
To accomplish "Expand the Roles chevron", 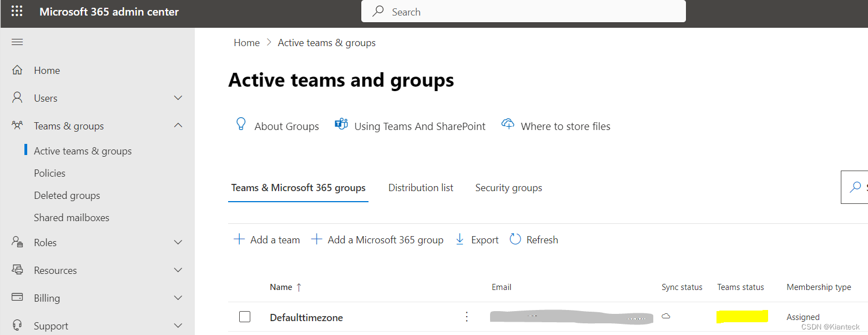I will [x=178, y=242].
